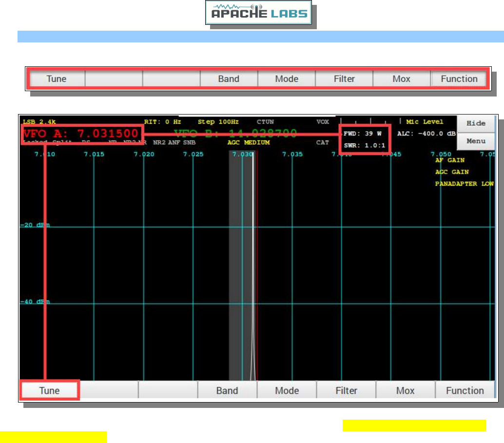Screen dimensions: 504x443
Task: Click the FWD: 39 W power reading
Action: pos(362,134)
